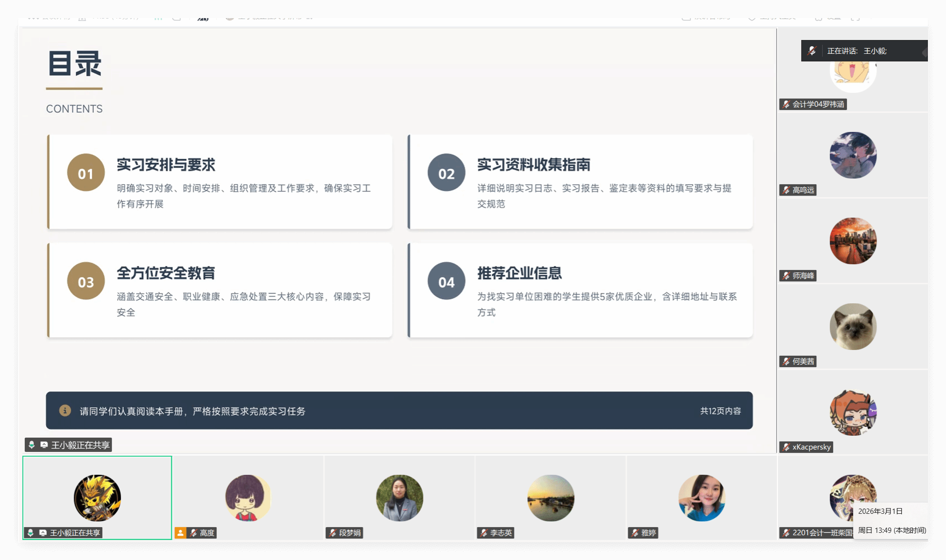
Task: Click muted mic icon beside 高鸣远
Action: [786, 190]
